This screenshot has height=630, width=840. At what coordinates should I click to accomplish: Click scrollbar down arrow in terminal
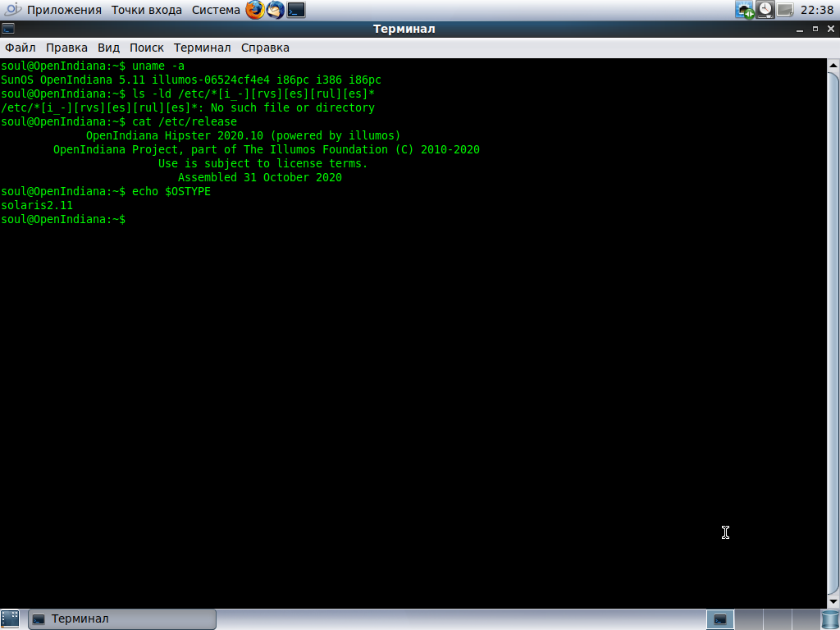pos(833,602)
